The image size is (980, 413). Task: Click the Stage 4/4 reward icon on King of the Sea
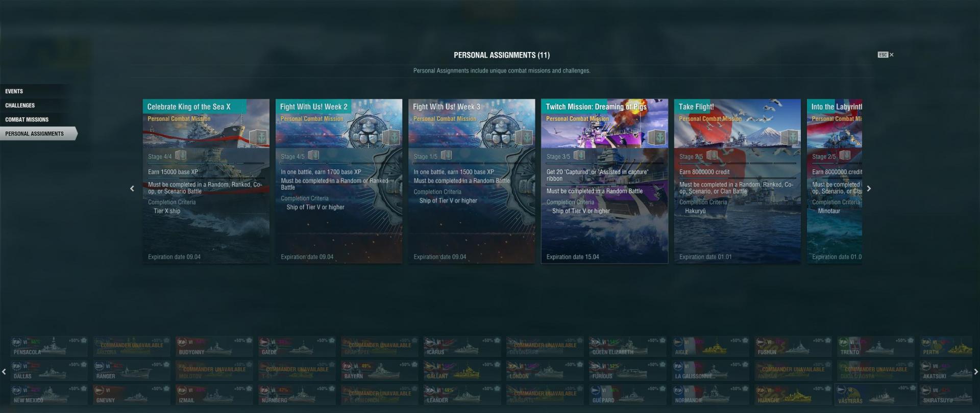point(181,156)
